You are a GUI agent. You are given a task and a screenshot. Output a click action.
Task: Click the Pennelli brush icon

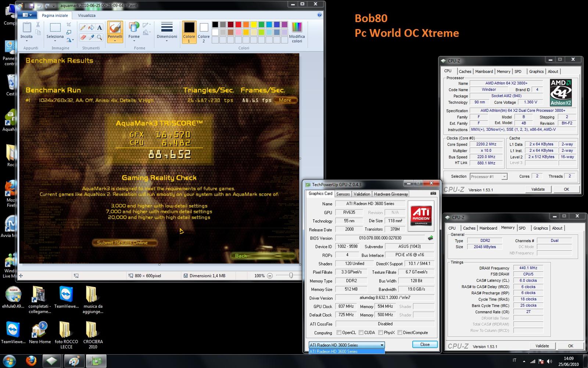[115, 28]
